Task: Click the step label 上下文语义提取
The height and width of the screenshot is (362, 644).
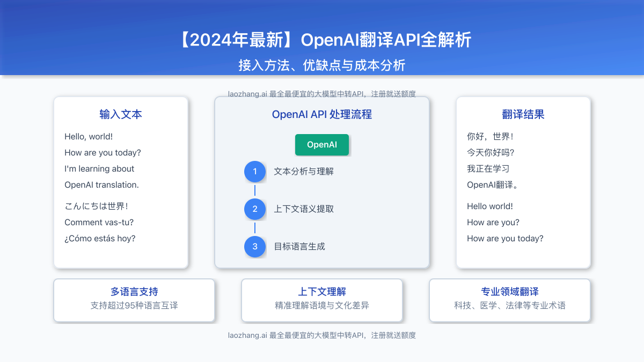Action: [x=304, y=209]
